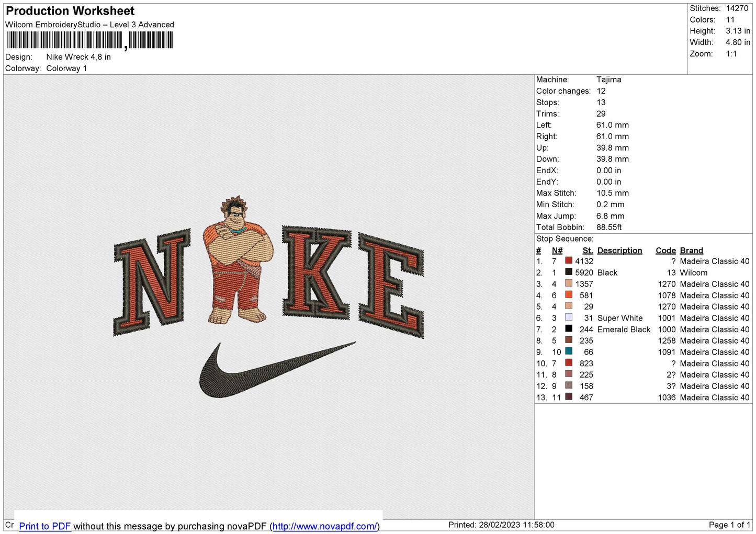Click the 'Wilcom' brand in stop row 2
The height and width of the screenshot is (534, 756).
click(694, 272)
